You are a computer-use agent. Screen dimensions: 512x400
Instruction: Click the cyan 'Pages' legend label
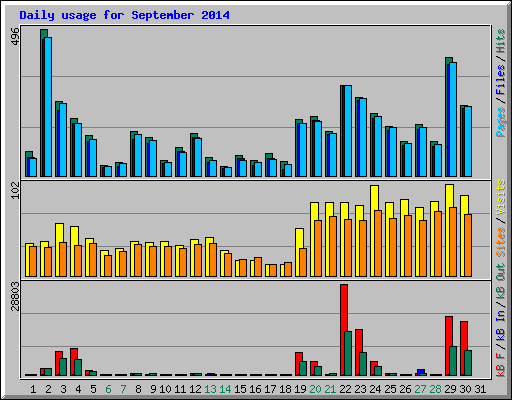(501, 122)
